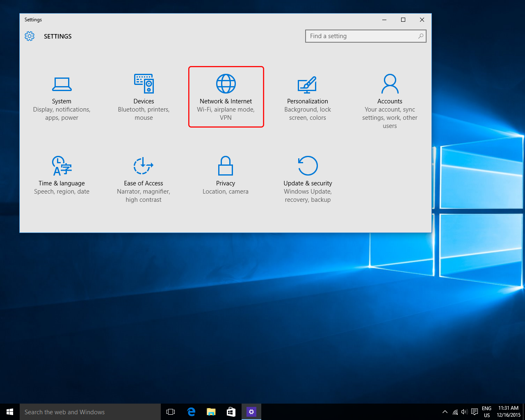Click the Devices label text
The image size is (525, 420).
144,101
